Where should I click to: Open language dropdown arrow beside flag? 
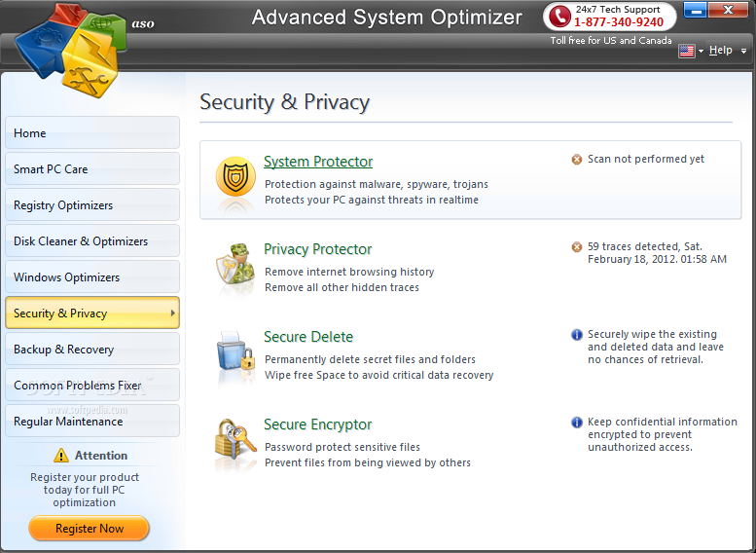[x=701, y=52]
